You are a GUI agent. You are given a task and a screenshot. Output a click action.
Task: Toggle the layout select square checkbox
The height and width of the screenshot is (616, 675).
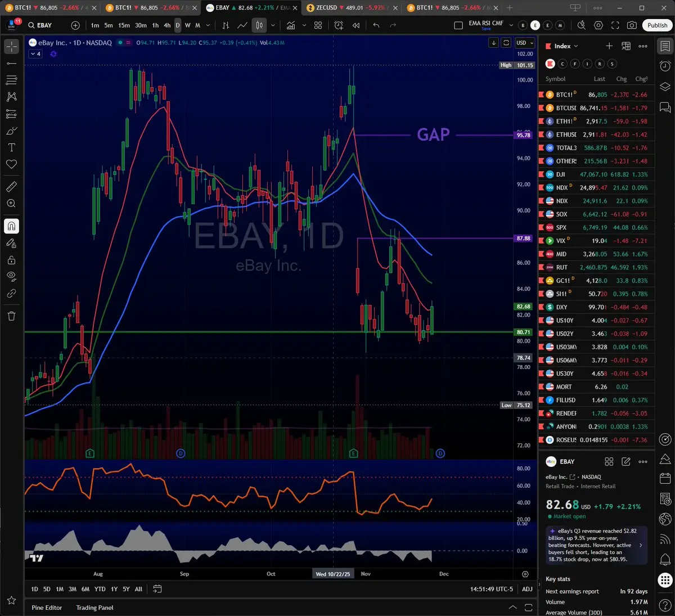point(458,25)
